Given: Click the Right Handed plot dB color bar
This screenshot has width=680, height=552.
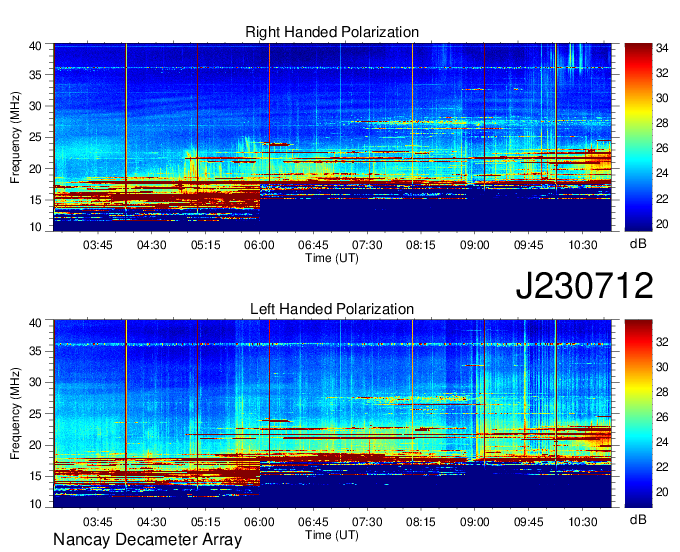Looking at the screenshot, I should tap(638, 137).
